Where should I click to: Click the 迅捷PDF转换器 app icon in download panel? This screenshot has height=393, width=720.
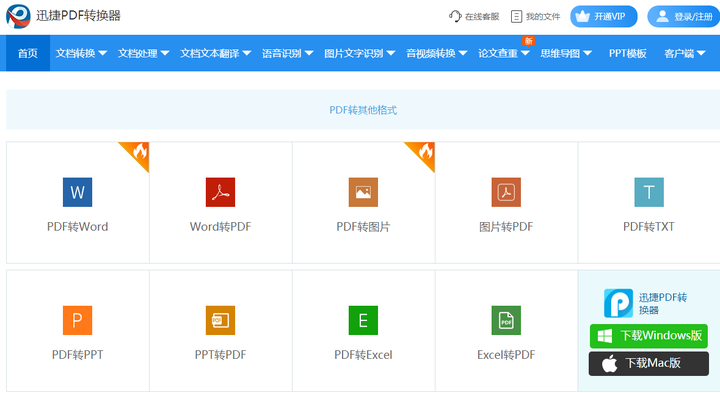pyautogui.click(x=618, y=303)
